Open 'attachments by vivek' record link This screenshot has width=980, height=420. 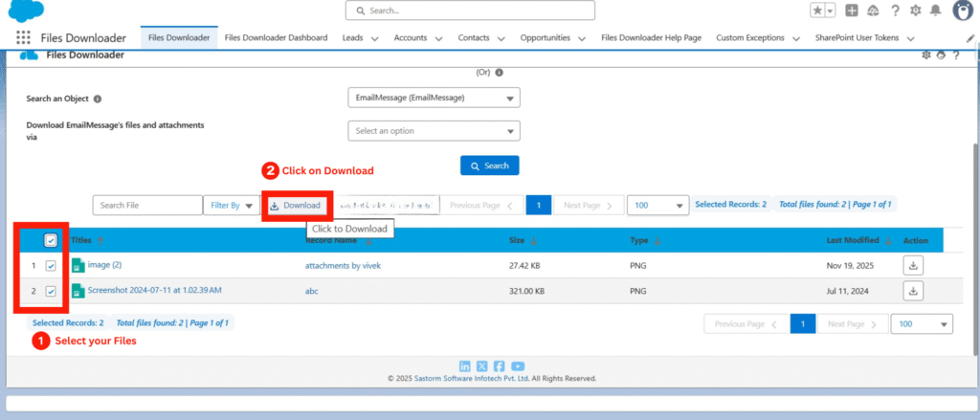point(343,266)
